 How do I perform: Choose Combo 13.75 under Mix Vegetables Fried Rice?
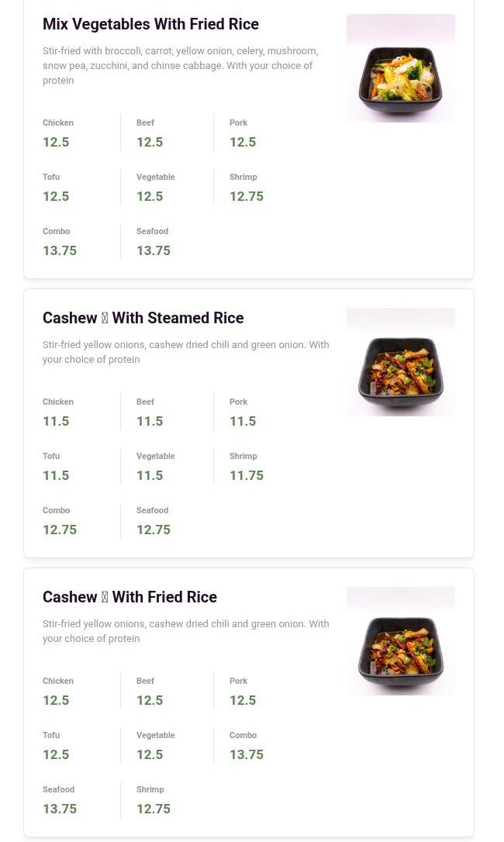pos(60,242)
